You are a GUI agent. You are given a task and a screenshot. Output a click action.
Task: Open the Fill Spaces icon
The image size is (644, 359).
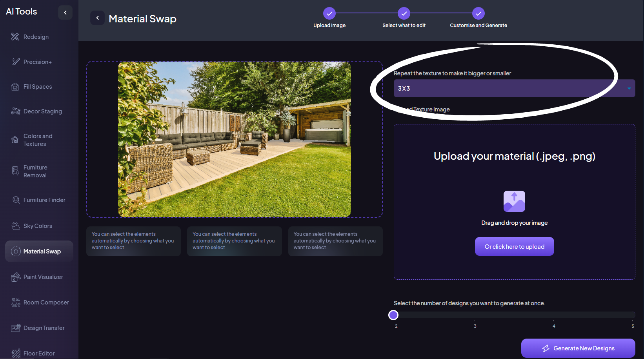point(15,87)
